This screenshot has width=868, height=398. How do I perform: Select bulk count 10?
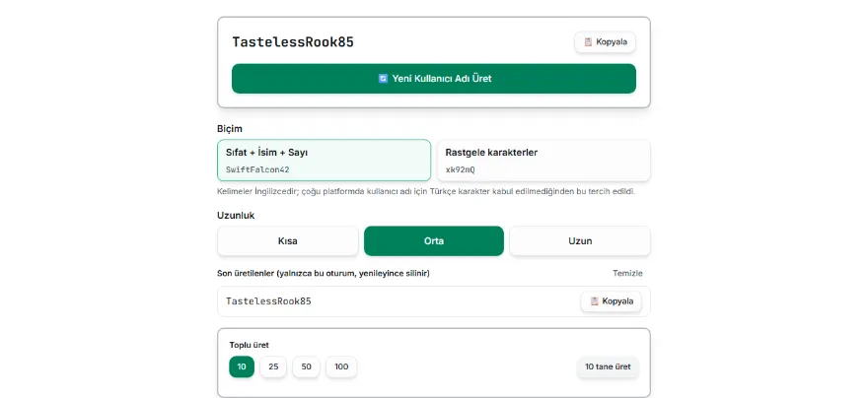click(x=242, y=366)
